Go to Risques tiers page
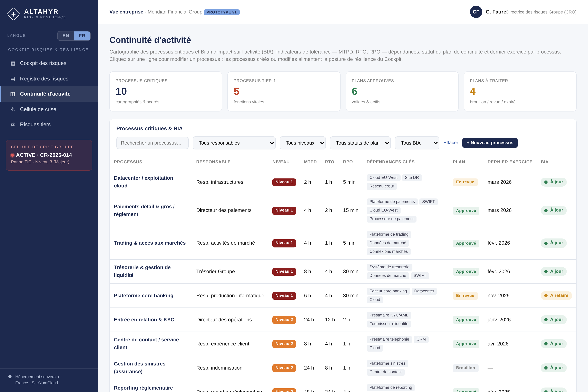 click(x=49, y=125)
